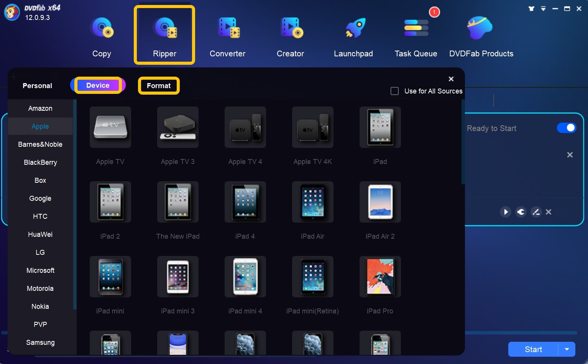The width and height of the screenshot is (588, 364).
Task: Open the Creator module
Action: [x=291, y=37]
